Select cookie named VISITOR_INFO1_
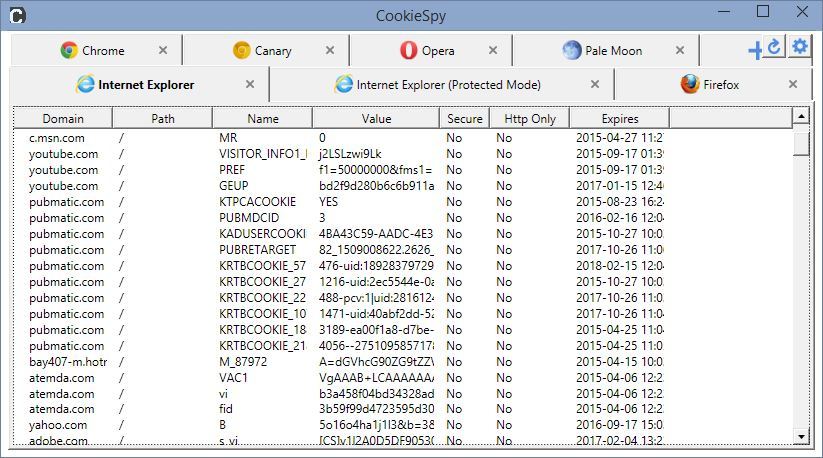The height and width of the screenshot is (458, 823). coord(263,154)
